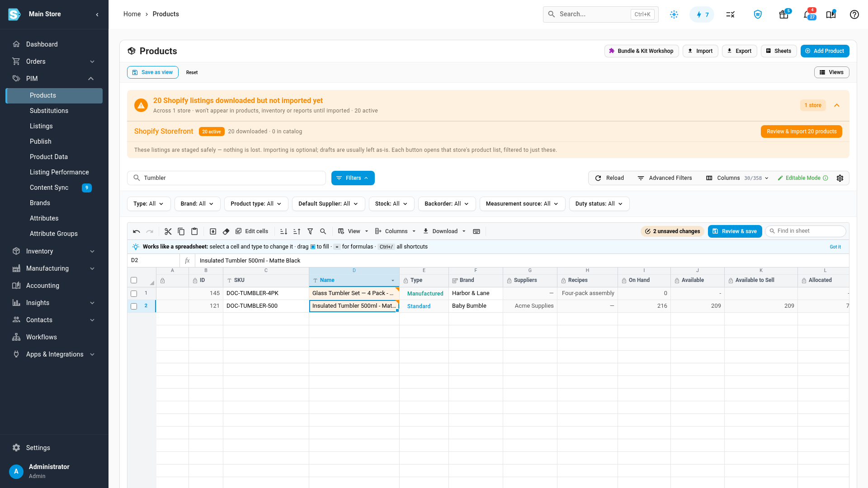
Task: Click the Harbor & Lane brand cell
Action: (x=476, y=293)
